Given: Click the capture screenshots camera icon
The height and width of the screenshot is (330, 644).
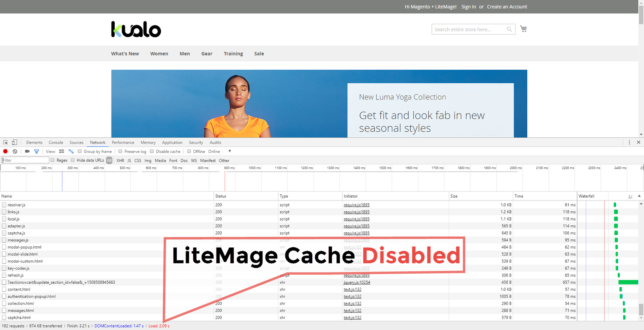Looking at the screenshot, I should tap(27, 151).
